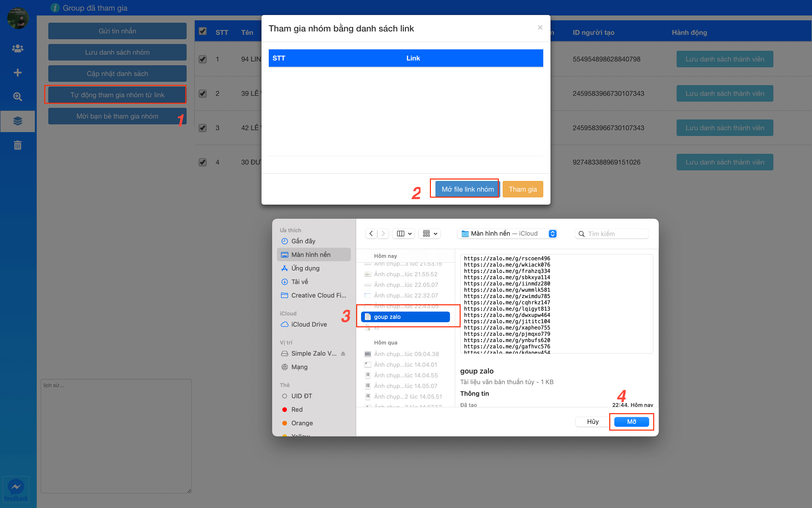
Task: Toggle the select-all checkbox in table header
Action: 202,31
